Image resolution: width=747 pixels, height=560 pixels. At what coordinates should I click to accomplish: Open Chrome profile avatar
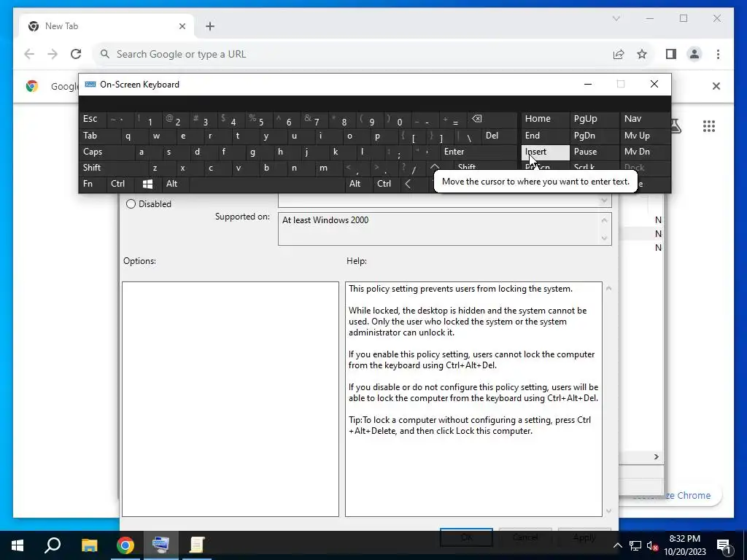tap(694, 54)
